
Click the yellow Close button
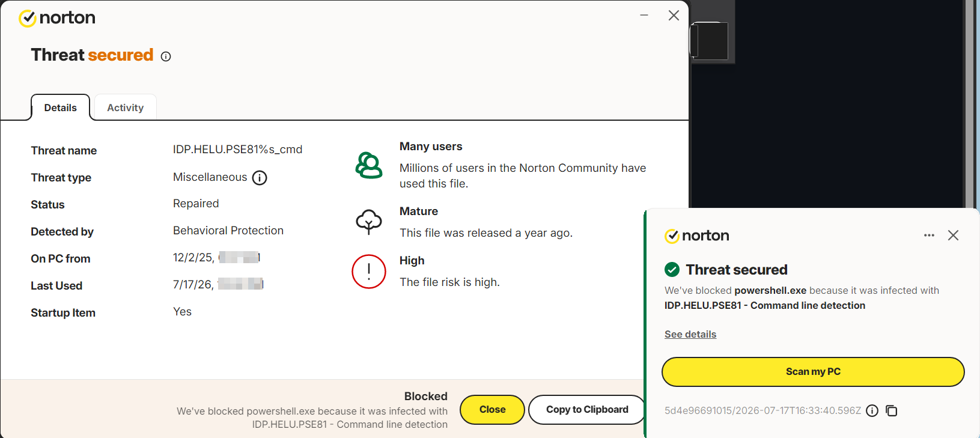click(493, 410)
